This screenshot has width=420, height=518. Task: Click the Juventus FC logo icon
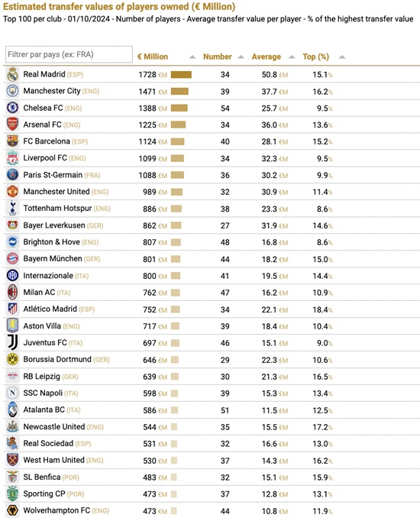pos(12,342)
